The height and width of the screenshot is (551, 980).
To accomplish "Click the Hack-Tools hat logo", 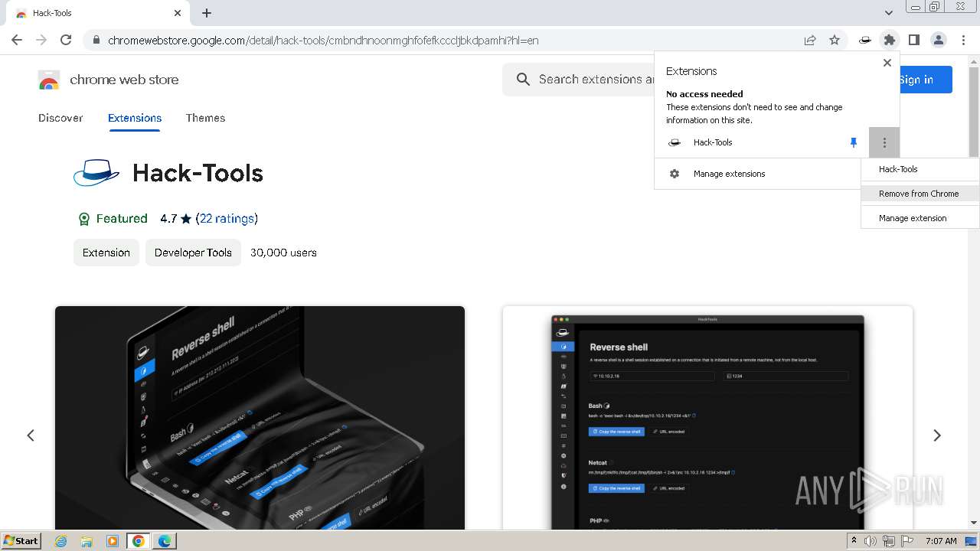I will [x=96, y=173].
